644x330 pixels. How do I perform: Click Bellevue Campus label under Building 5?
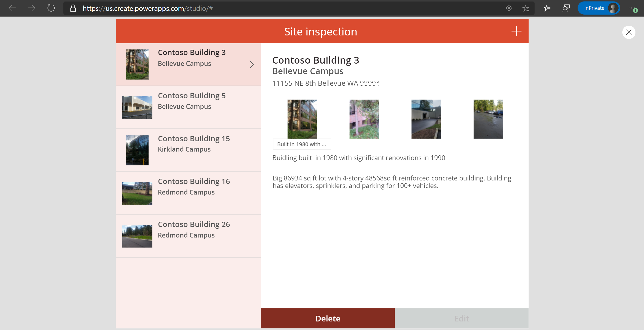[x=184, y=107]
